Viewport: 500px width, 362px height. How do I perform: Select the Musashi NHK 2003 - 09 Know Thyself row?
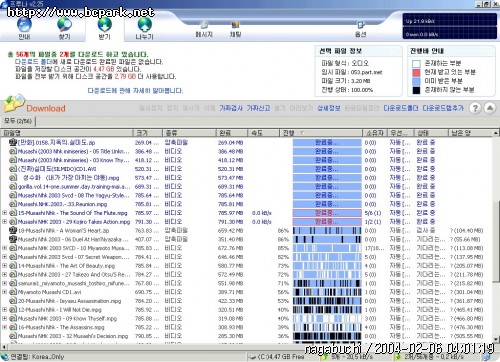click(246, 318)
